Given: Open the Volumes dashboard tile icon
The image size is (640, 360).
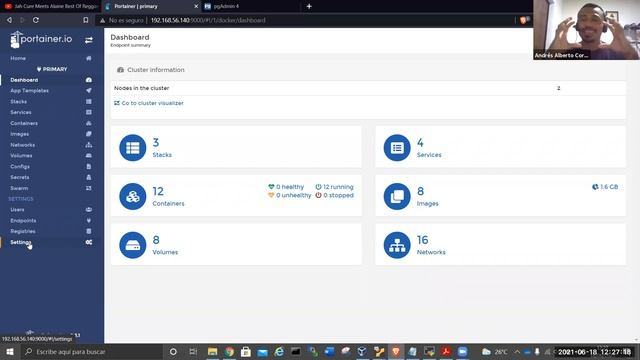Looking at the screenshot, I should pos(133,245).
